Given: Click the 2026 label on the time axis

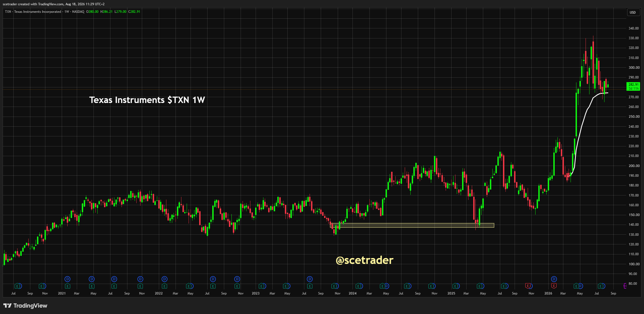Looking at the screenshot, I should (548, 293).
